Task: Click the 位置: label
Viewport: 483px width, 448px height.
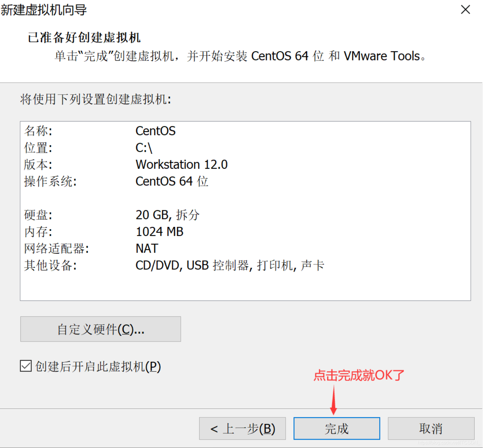Action: click(38, 148)
